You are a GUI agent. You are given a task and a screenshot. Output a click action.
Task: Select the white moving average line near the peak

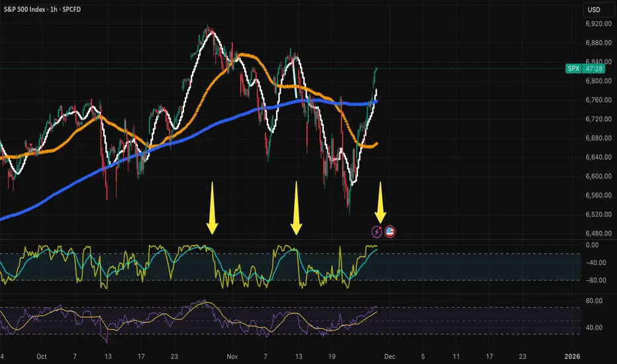coord(212,34)
